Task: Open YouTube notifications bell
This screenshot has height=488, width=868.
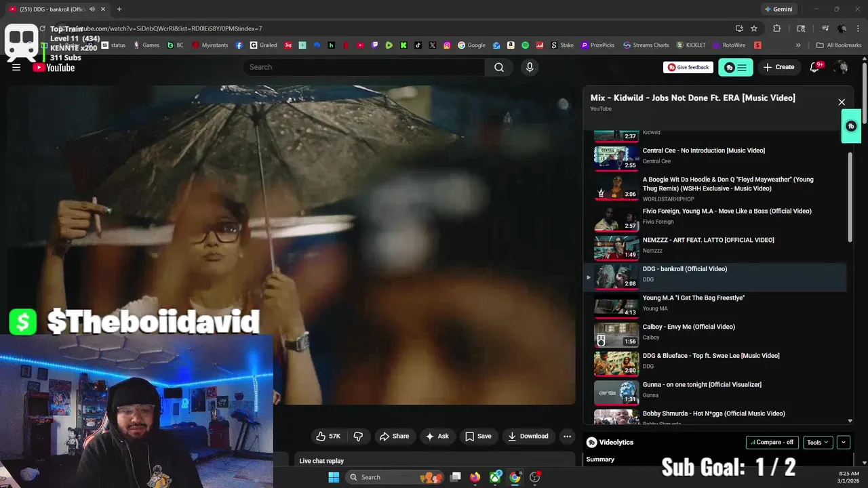Action: point(815,67)
